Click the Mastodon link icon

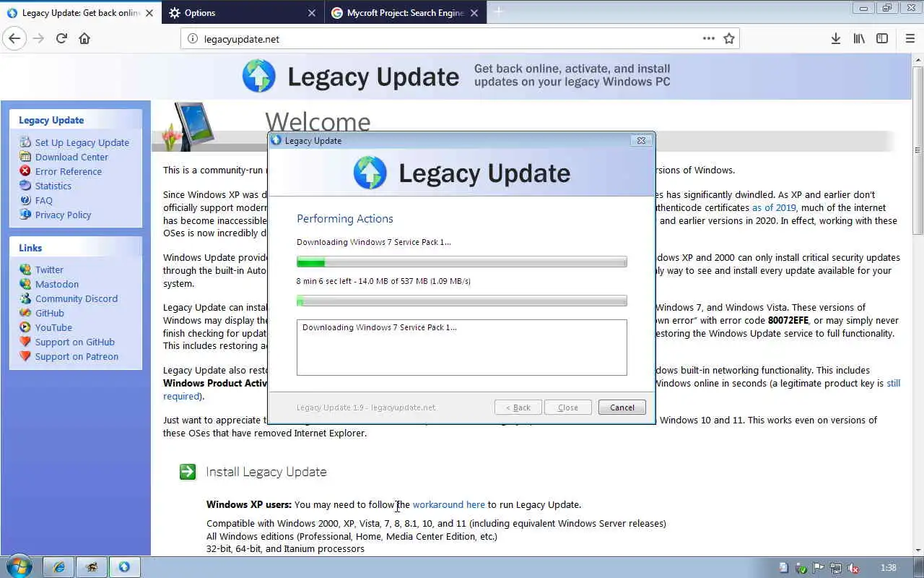25,284
